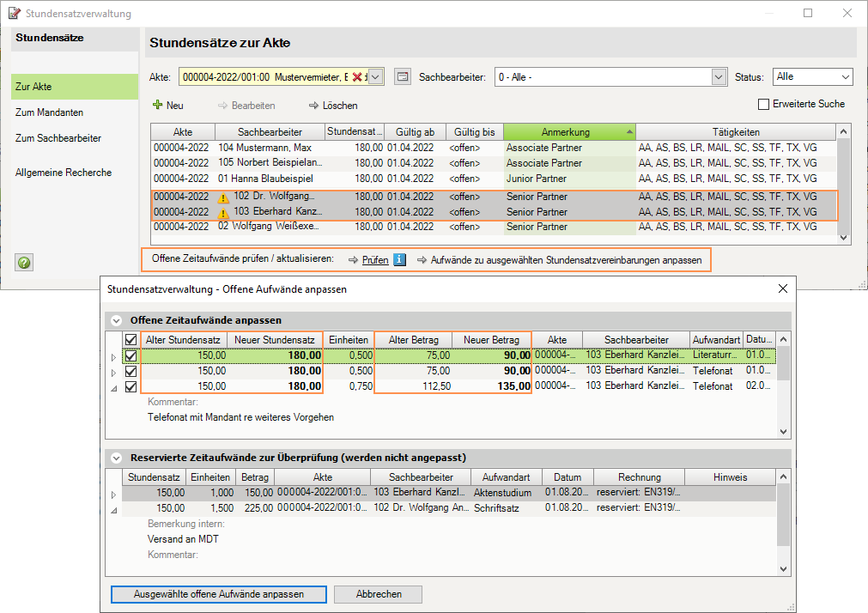Collapse the Reservierte Zeitaufwände zur Überprüfung section
The height and width of the screenshot is (613, 868).
(116, 458)
